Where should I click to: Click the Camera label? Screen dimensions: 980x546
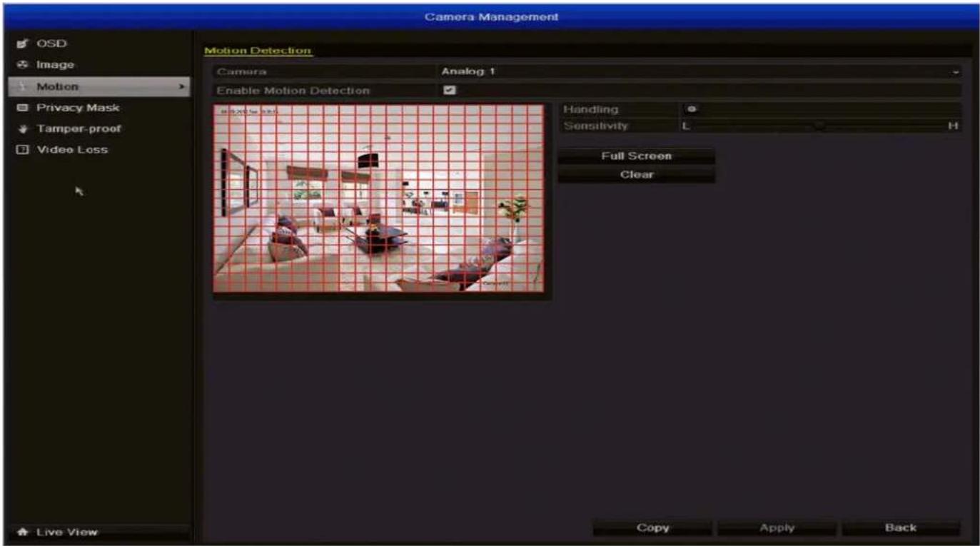pyautogui.click(x=242, y=72)
